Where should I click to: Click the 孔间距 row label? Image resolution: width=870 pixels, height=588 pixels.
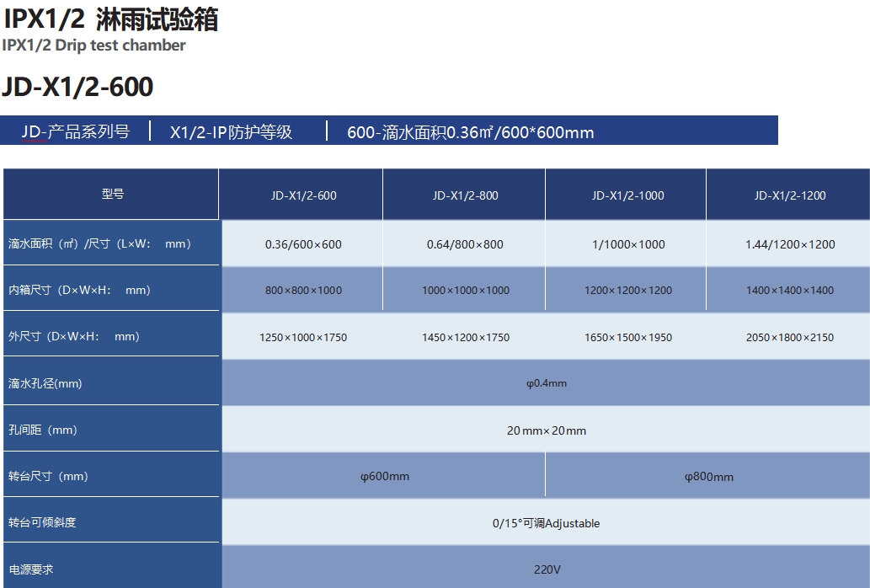click(x=43, y=430)
